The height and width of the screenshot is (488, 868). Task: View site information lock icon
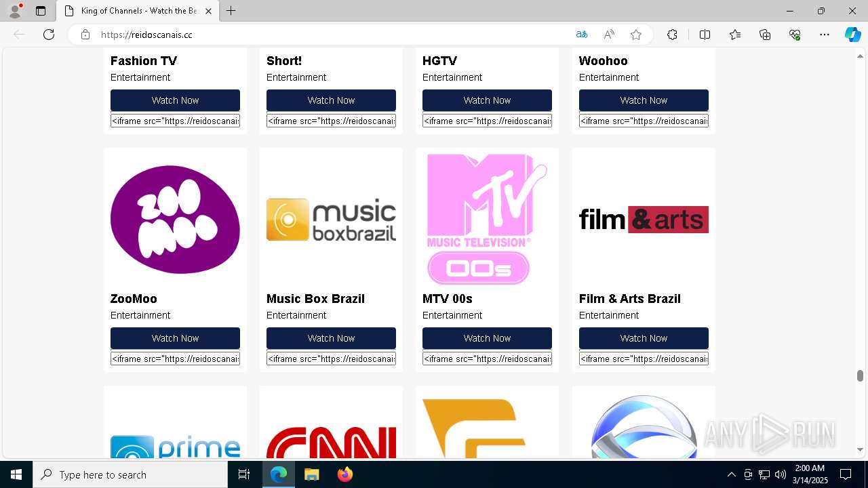click(85, 35)
